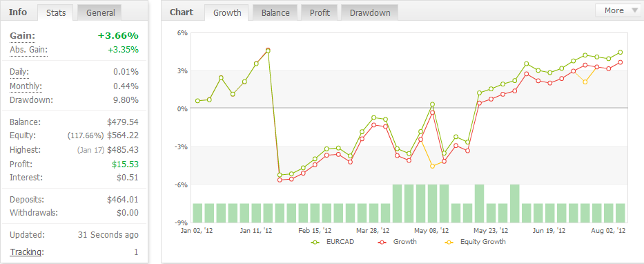Switch to the Stats tab
This screenshot has height=264, width=644.
(x=56, y=12)
